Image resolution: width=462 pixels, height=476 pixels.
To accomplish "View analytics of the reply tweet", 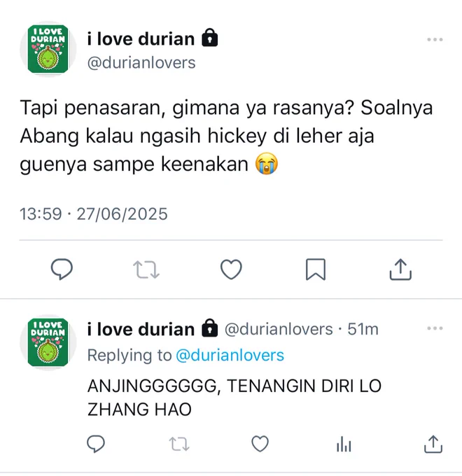I will [344, 444].
